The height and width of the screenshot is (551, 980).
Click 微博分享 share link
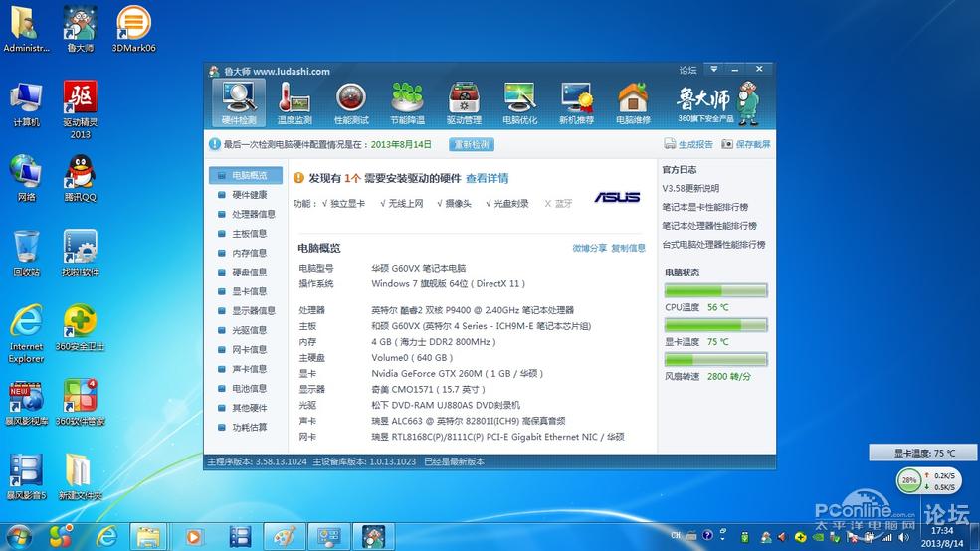[x=589, y=248]
